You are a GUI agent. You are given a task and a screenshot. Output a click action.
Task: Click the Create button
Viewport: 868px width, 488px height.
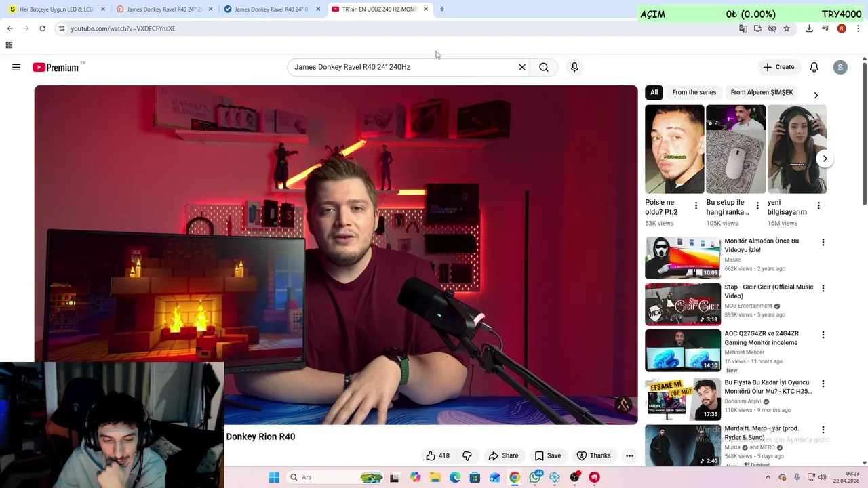778,67
